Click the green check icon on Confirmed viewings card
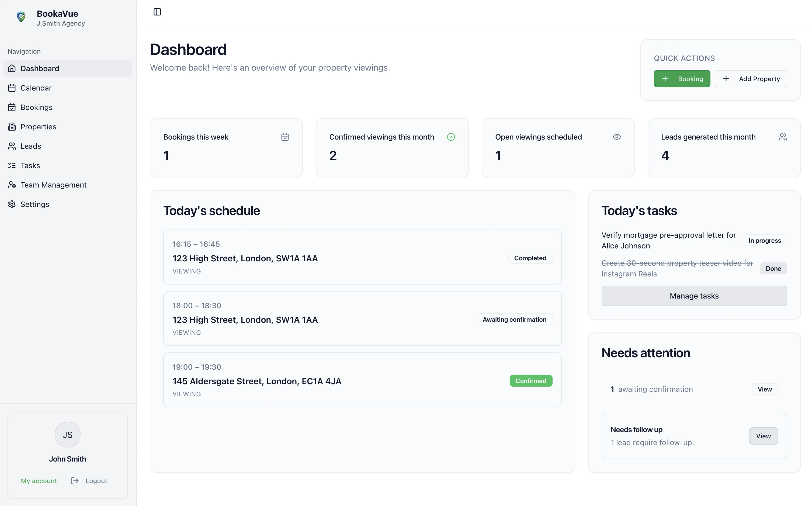Screen dimensions: 812x506 pos(451,137)
